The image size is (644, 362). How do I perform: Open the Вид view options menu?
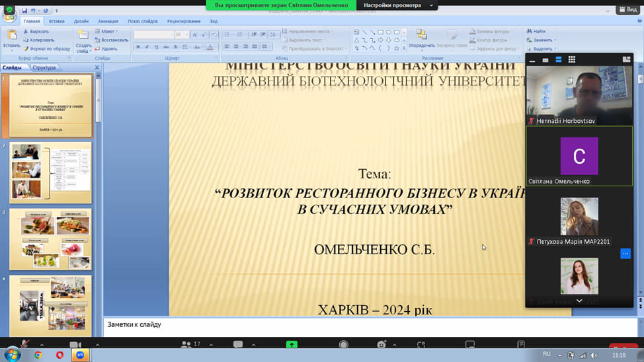[x=627, y=10]
